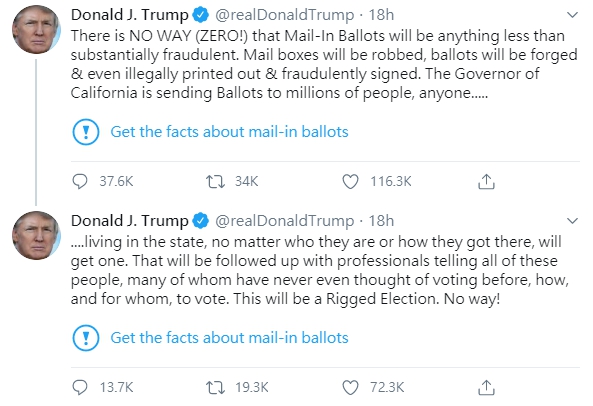Open 'Get the facts about mail-in ballots' in first tweet
The width and height of the screenshot is (593, 406).
(229, 132)
